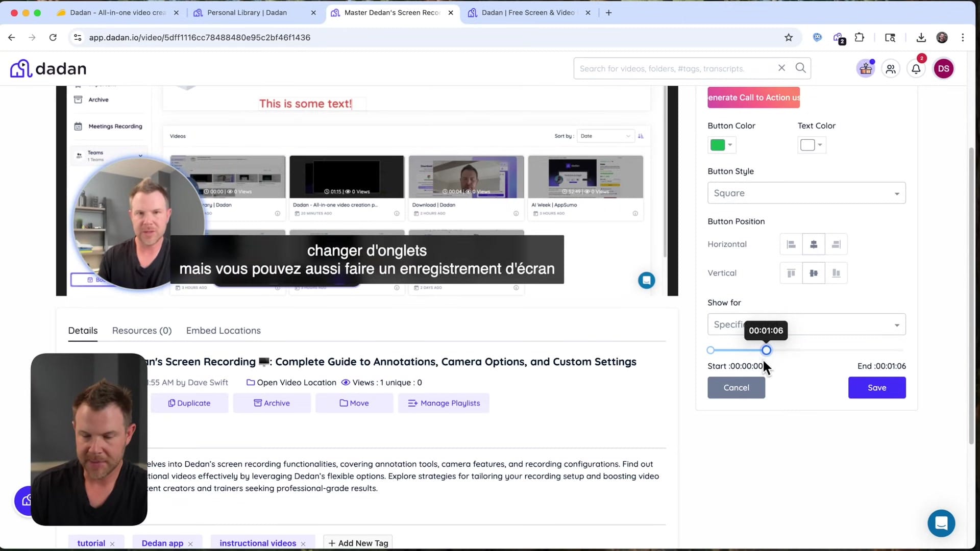
Task: Click the dadan logo in header
Action: (x=48, y=68)
